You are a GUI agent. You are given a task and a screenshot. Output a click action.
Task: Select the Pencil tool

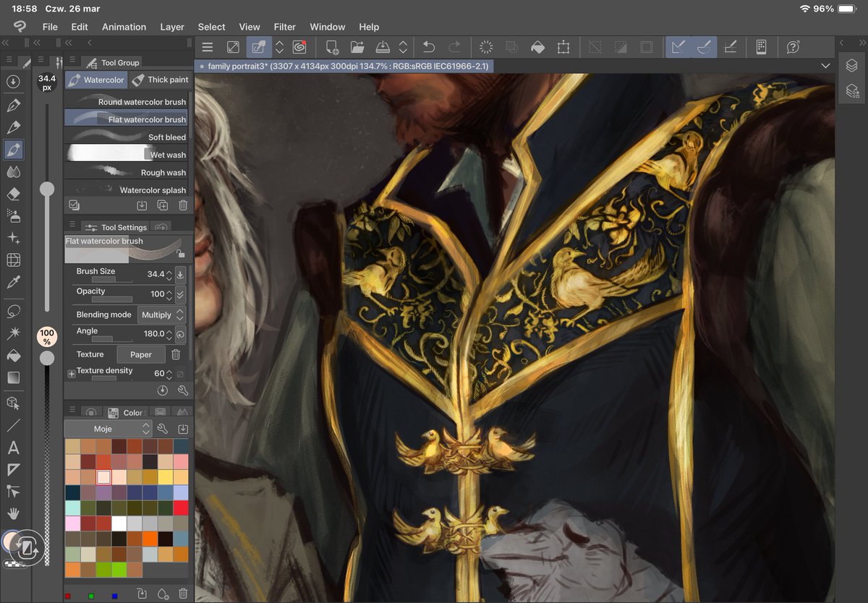pyautogui.click(x=13, y=128)
